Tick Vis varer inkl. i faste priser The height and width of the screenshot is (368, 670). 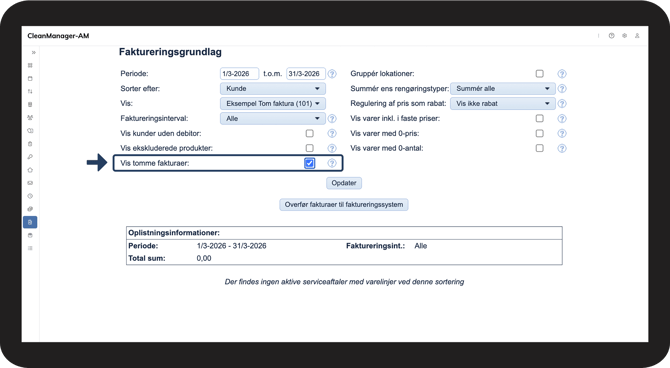coord(540,118)
